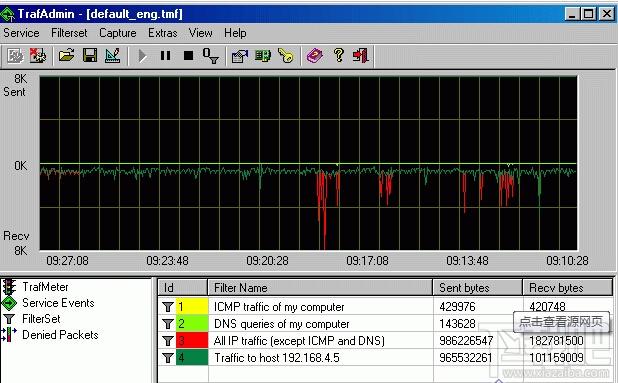
Task: Click the ruler and pencil edit icon
Action: click(x=113, y=56)
